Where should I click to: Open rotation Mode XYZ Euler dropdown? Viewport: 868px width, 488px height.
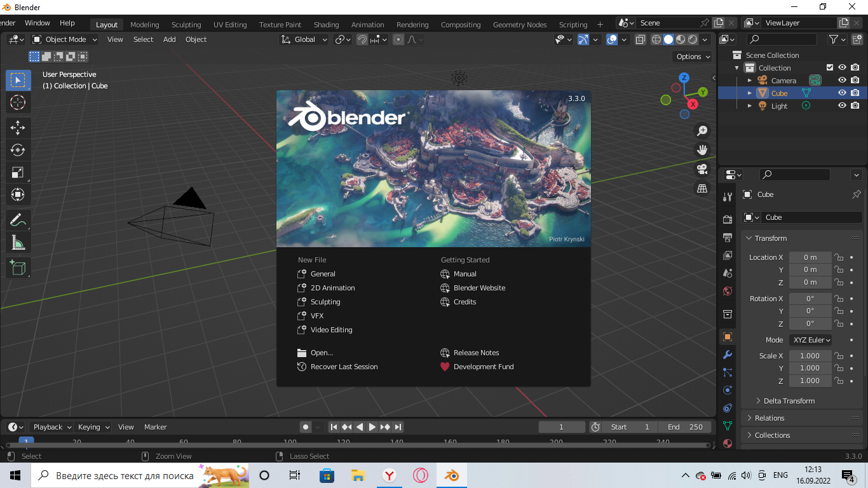[x=811, y=340]
